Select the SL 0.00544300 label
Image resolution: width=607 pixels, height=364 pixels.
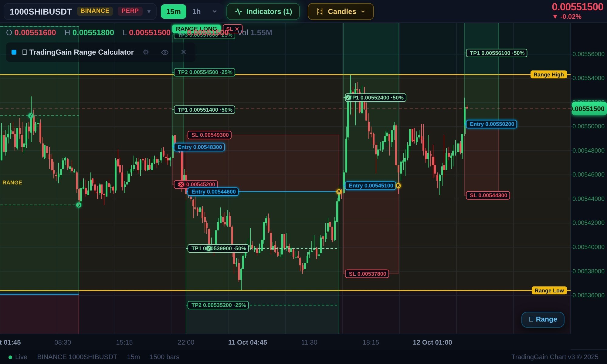tap(488, 195)
